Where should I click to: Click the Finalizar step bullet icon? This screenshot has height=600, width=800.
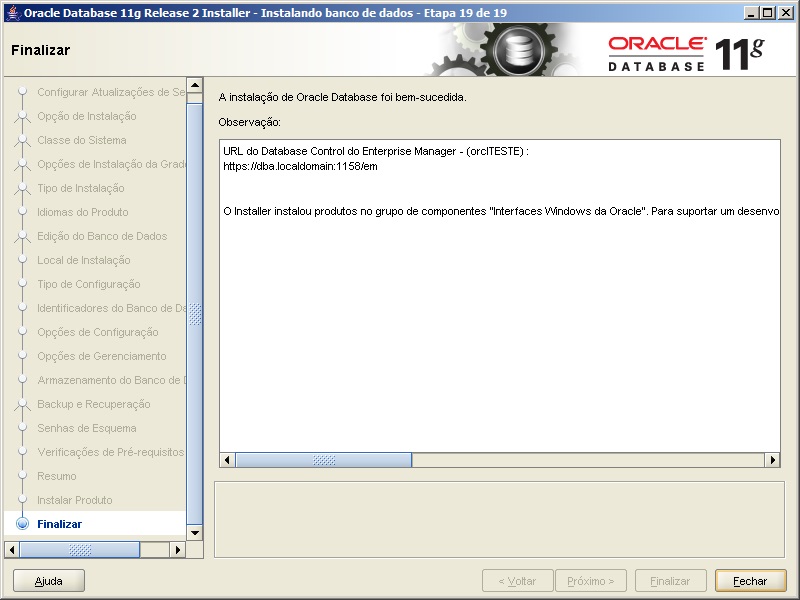pos(22,524)
